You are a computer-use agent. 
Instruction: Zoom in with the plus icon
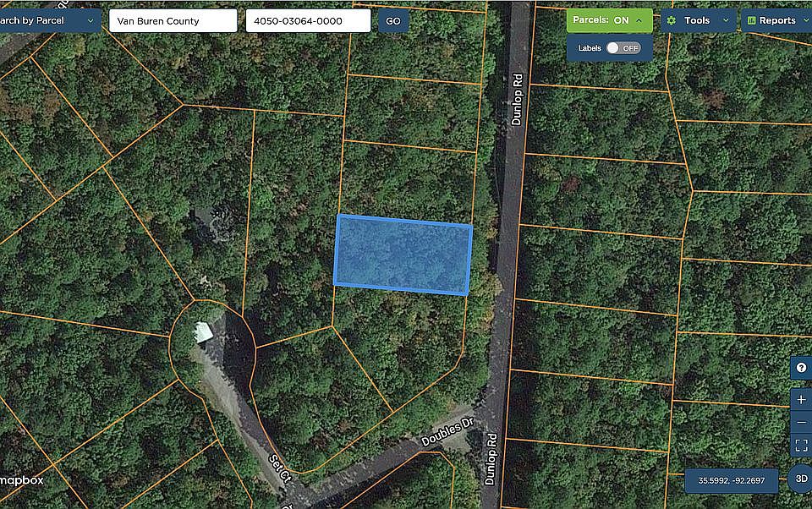[x=801, y=400]
